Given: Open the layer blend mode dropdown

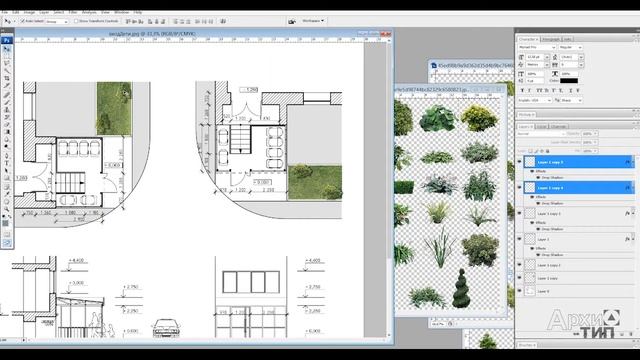Looking at the screenshot, I should [x=541, y=134].
